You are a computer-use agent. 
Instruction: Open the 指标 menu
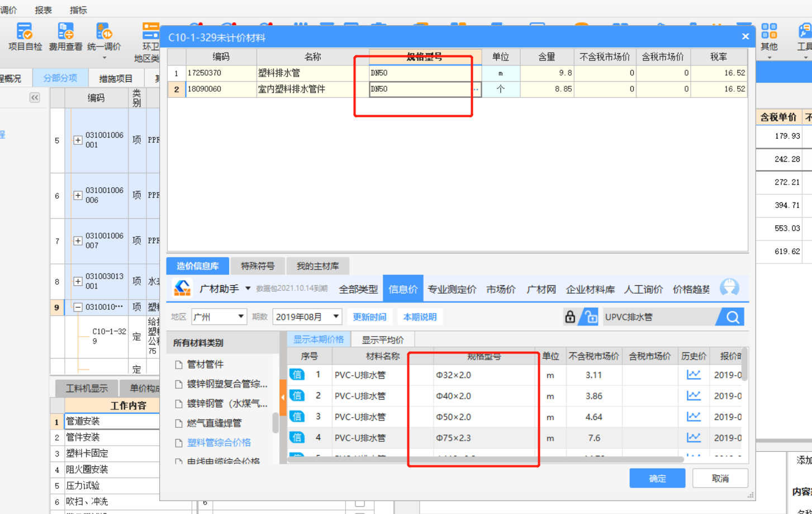point(78,10)
